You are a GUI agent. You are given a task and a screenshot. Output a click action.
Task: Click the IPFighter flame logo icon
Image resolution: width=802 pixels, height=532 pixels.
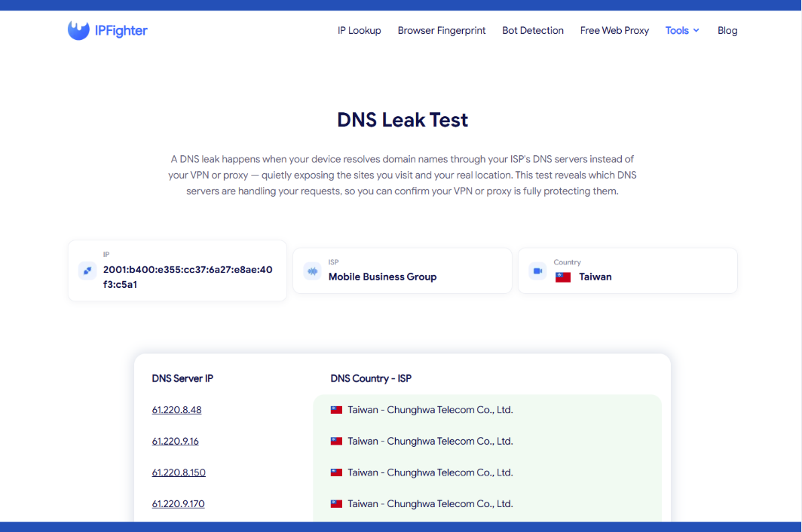[78, 31]
